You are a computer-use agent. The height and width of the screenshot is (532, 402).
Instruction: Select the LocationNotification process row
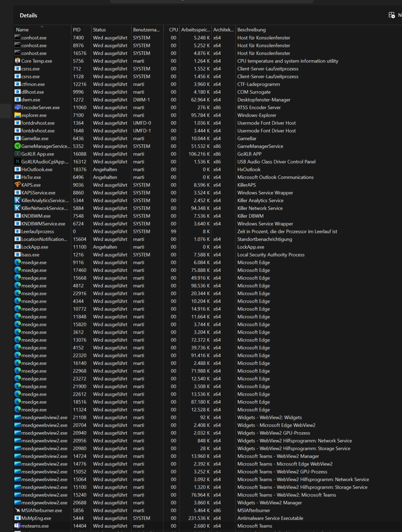(x=208, y=239)
